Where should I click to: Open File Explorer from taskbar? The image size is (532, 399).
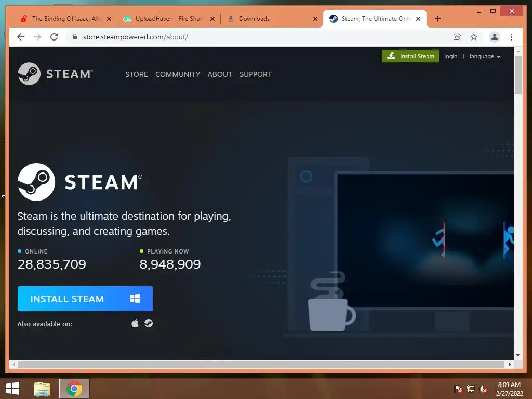(x=42, y=389)
